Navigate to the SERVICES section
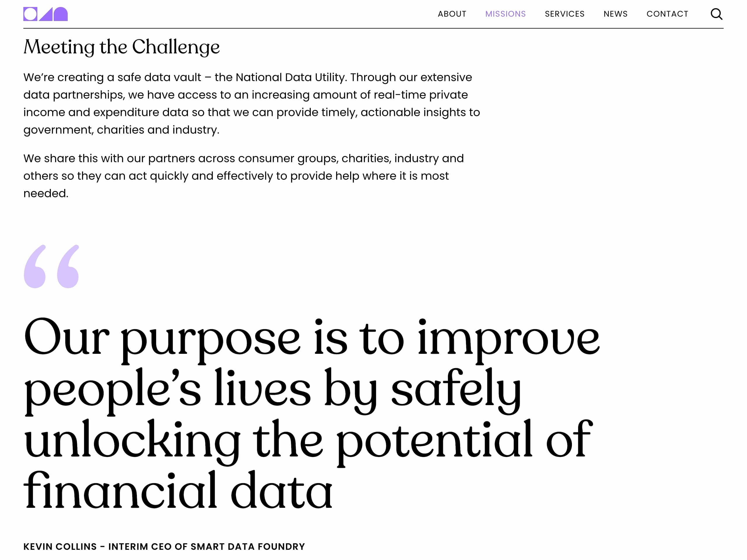Image resolution: width=747 pixels, height=560 pixels. [x=564, y=14]
